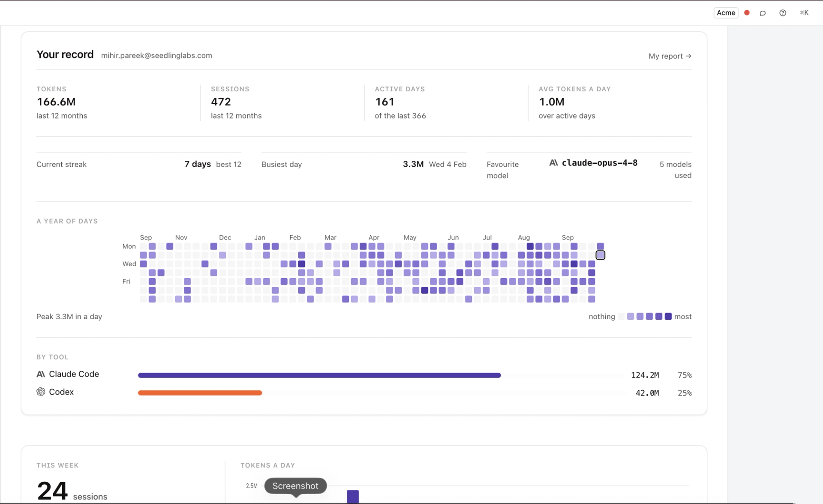Click the 2.5M axis label
823x504 pixels.
click(x=252, y=486)
